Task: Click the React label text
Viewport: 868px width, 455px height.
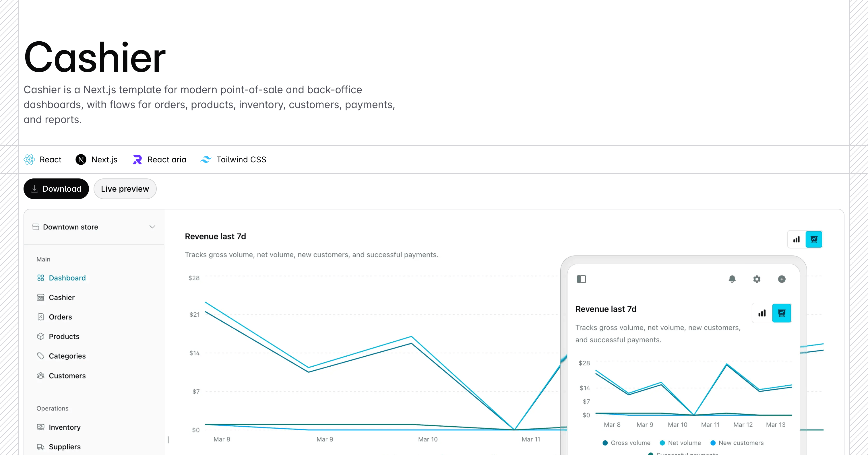Action: [x=51, y=159]
